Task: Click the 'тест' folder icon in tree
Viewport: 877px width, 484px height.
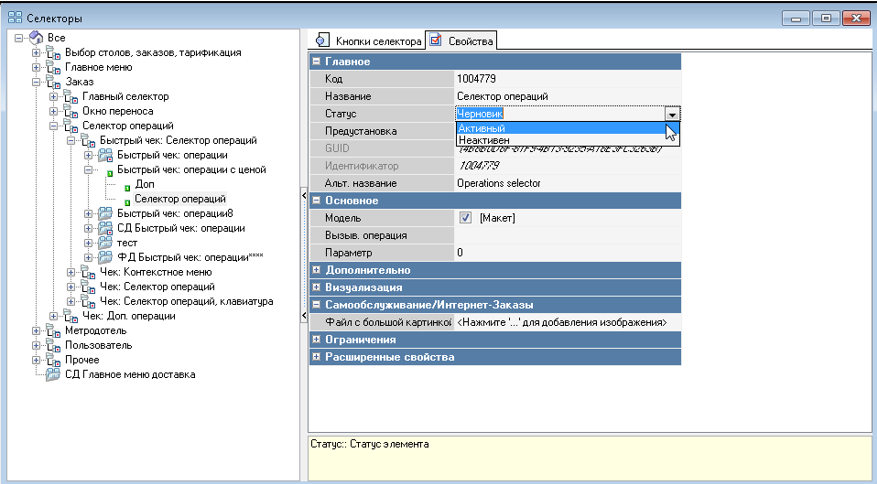Action: click(104, 243)
